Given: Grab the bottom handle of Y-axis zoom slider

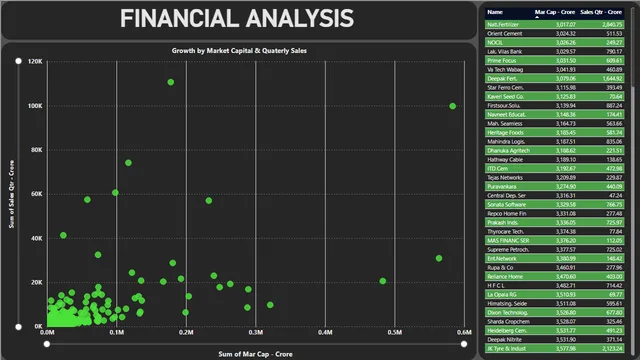Looking at the screenshot, I should (18, 327).
